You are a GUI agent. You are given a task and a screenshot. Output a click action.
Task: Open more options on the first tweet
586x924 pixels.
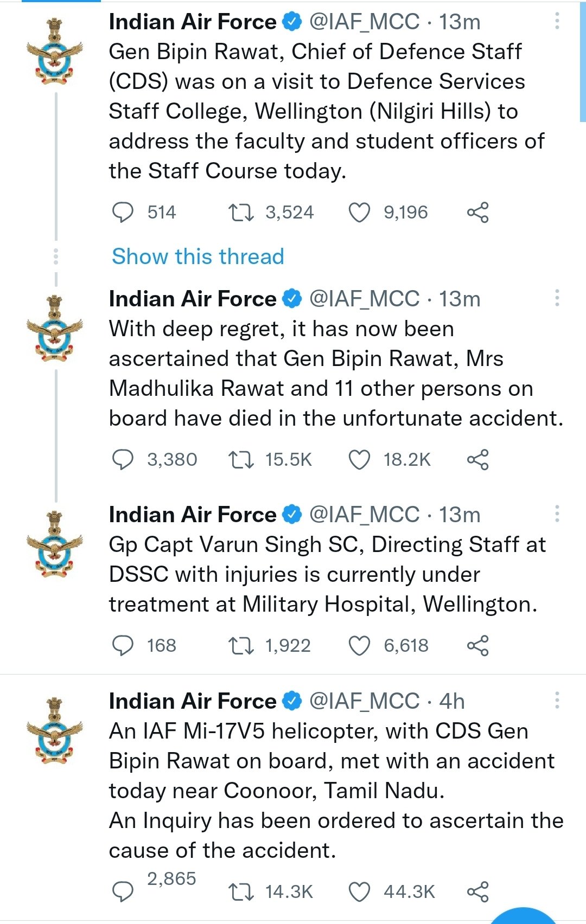point(557,21)
